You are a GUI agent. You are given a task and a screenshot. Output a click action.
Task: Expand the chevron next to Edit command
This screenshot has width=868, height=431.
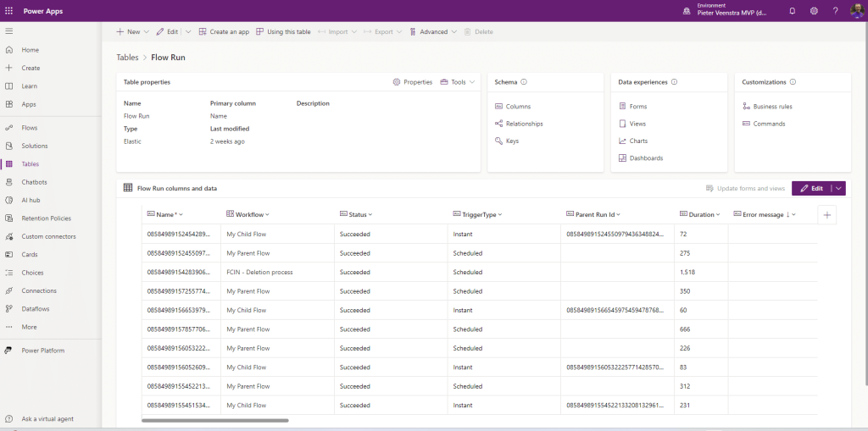point(187,31)
